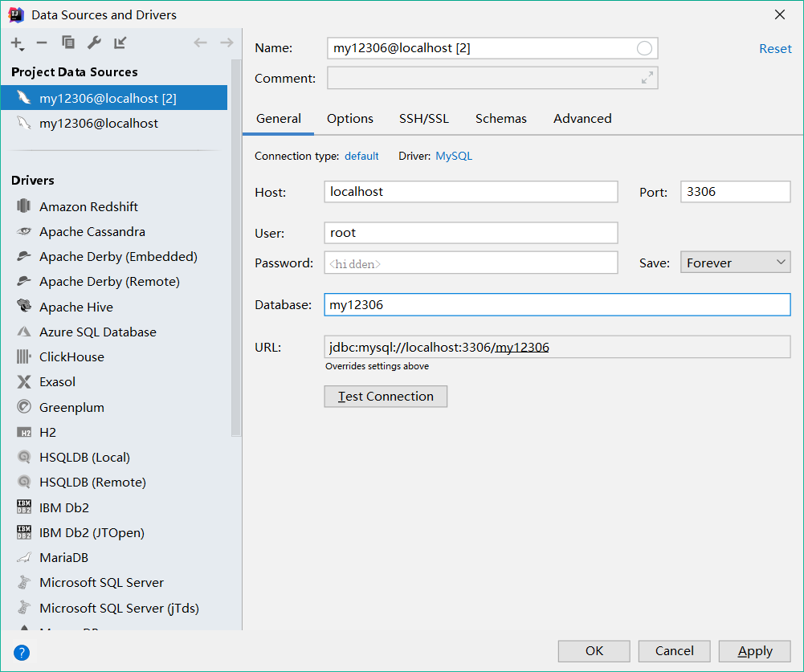804x672 pixels.
Task: Focus the Host input field
Action: click(471, 192)
